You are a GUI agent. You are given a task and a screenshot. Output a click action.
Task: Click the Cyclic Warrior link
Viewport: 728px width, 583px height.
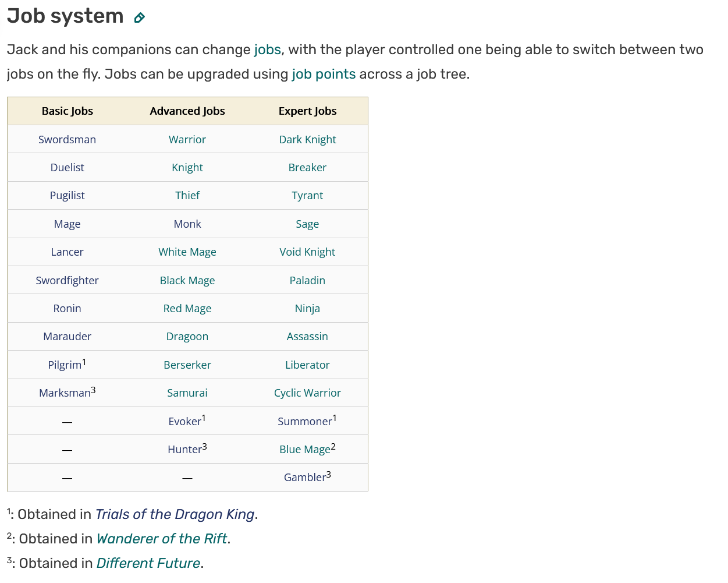pos(307,393)
